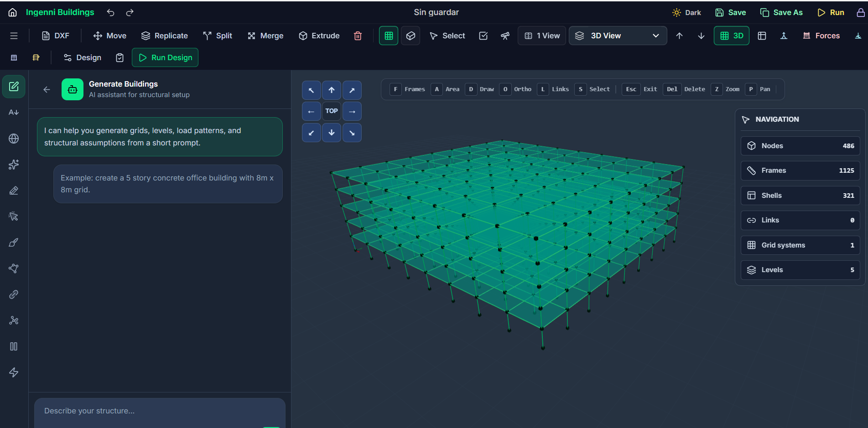Go back from Generate Buildings panel
Viewport: 868px width, 428px height.
pos(47,89)
